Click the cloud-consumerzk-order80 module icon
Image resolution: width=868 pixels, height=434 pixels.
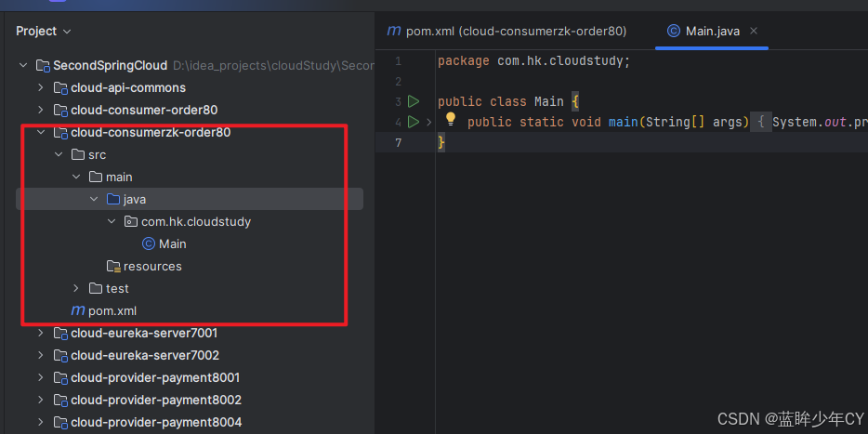[60, 133]
